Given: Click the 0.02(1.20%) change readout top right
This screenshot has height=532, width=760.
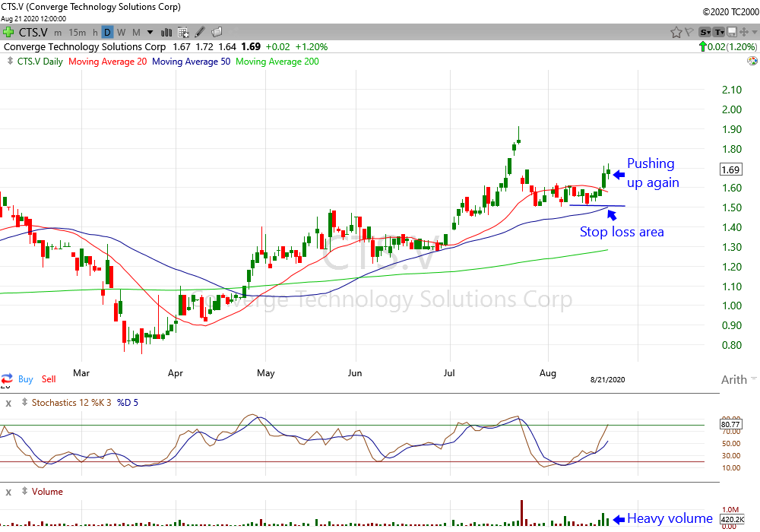Looking at the screenshot, I should [x=732, y=47].
